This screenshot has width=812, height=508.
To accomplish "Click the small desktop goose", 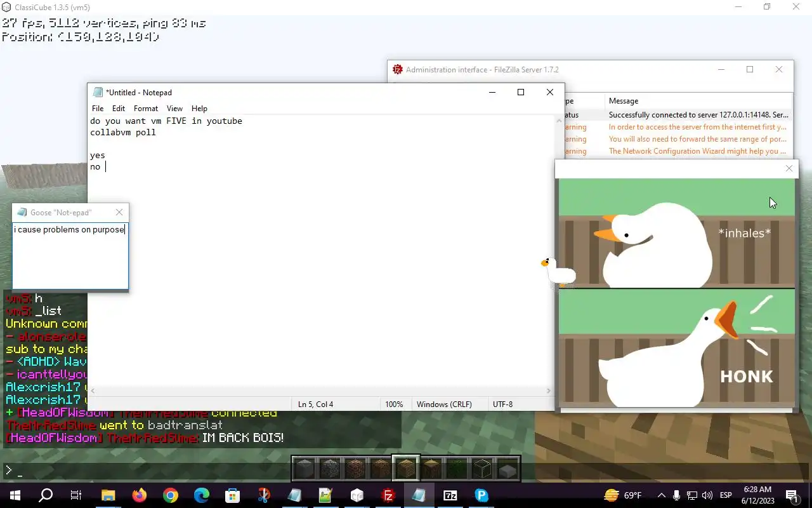I will point(559,272).
